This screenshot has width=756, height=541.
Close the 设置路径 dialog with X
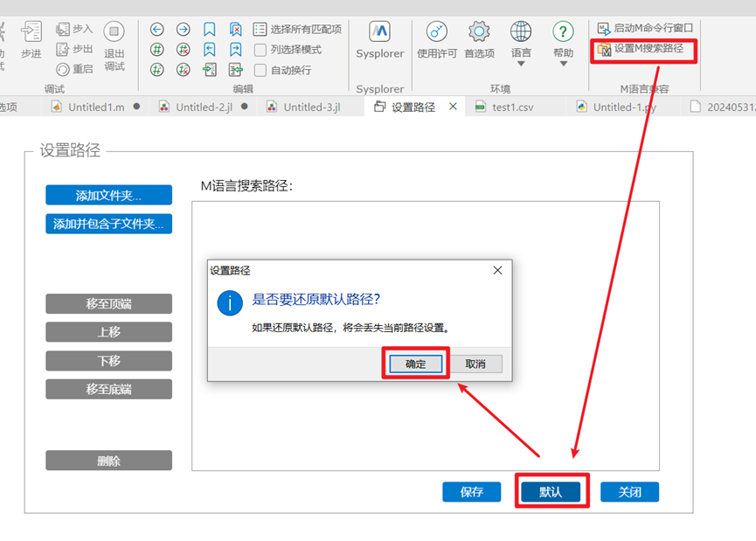[x=497, y=271]
